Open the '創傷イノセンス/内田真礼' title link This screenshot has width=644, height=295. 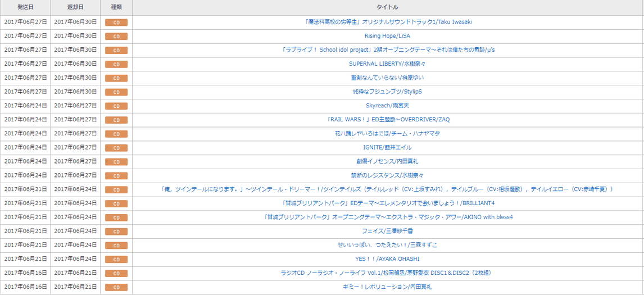(x=387, y=161)
